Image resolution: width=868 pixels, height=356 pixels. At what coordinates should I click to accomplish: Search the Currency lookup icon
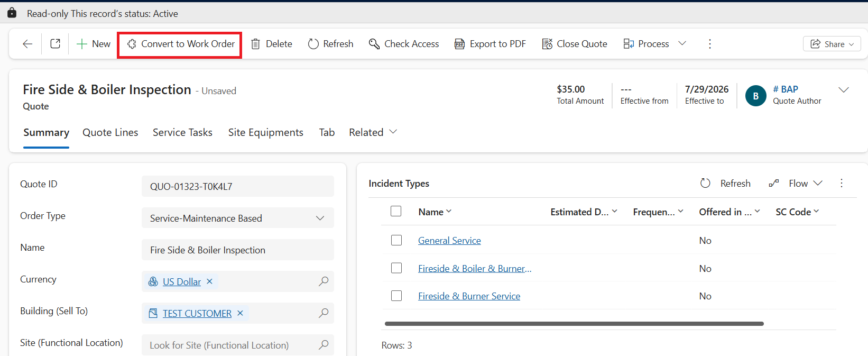[324, 281]
